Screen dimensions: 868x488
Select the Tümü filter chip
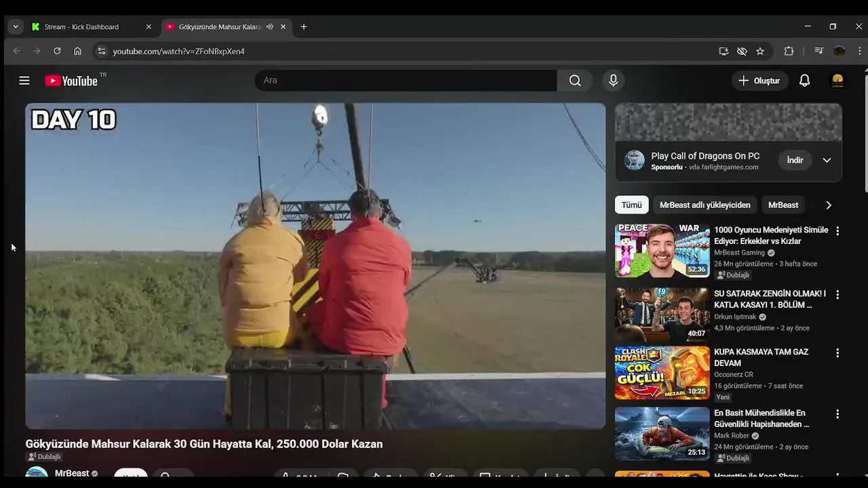click(631, 205)
